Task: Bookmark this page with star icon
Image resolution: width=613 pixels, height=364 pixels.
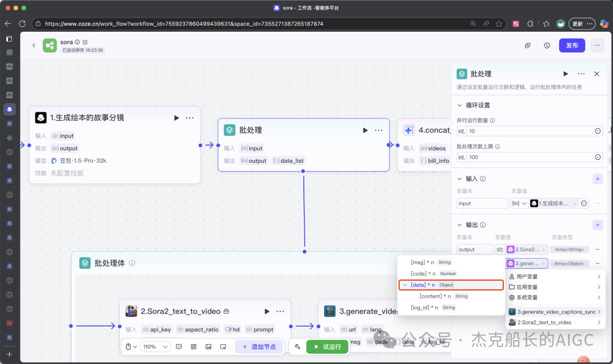Action: point(499,24)
